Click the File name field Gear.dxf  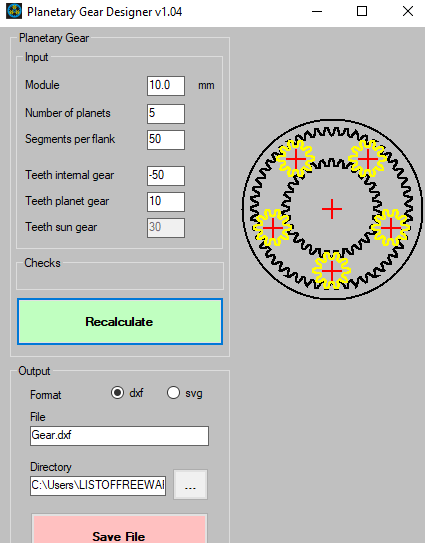click(119, 436)
